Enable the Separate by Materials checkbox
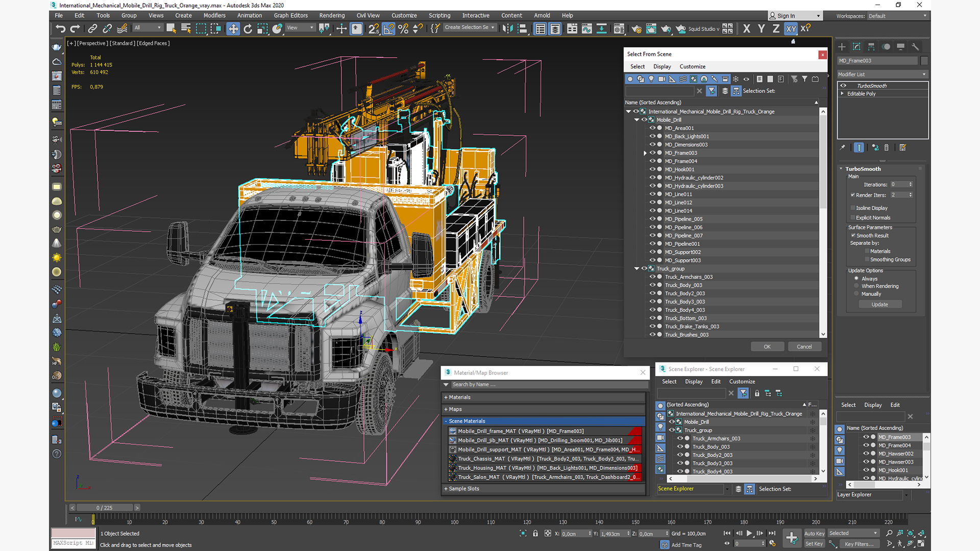This screenshot has height=551, width=980. click(x=867, y=251)
